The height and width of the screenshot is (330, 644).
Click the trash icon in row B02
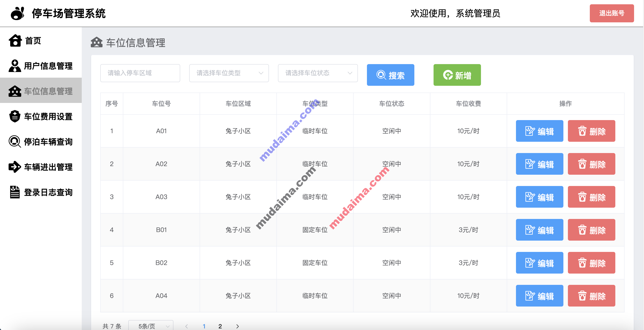582,263
